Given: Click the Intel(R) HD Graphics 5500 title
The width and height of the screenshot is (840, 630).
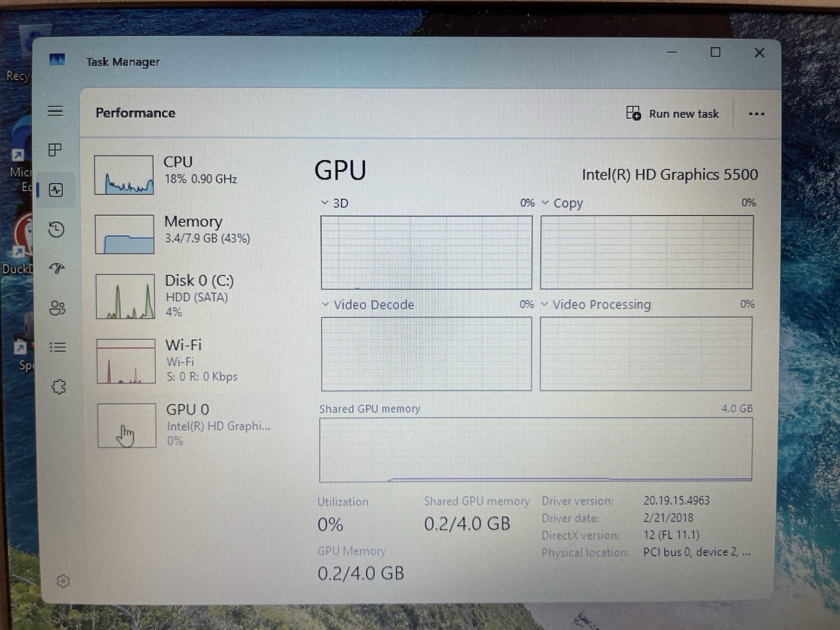Looking at the screenshot, I should click(x=669, y=175).
